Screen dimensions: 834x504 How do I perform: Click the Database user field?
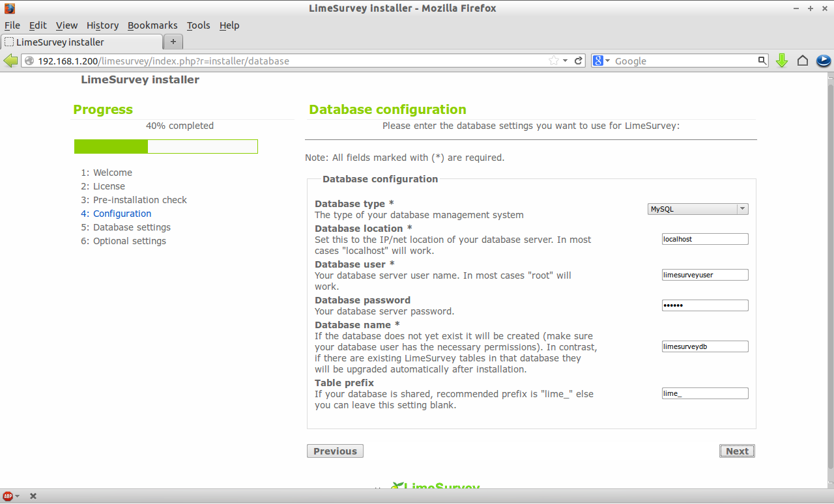click(705, 275)
